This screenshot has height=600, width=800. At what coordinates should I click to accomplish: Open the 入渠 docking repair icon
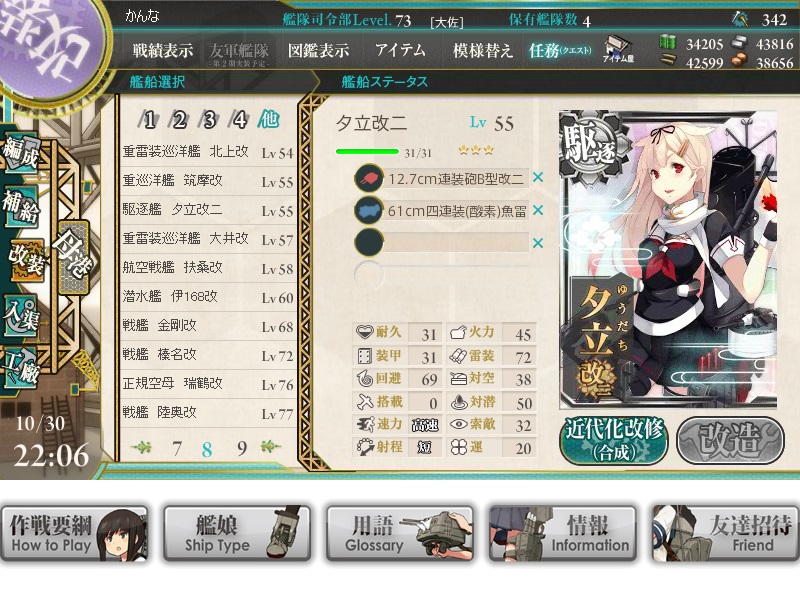[x=21, y=317]
